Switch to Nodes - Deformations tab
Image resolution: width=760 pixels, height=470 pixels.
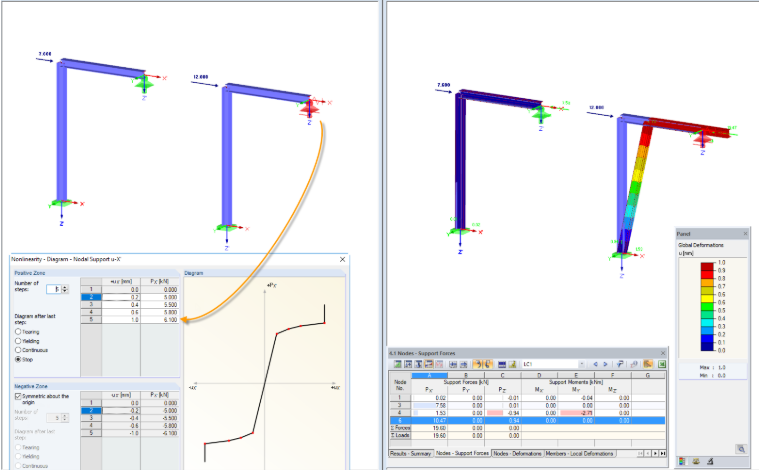[x=517, y=454]
